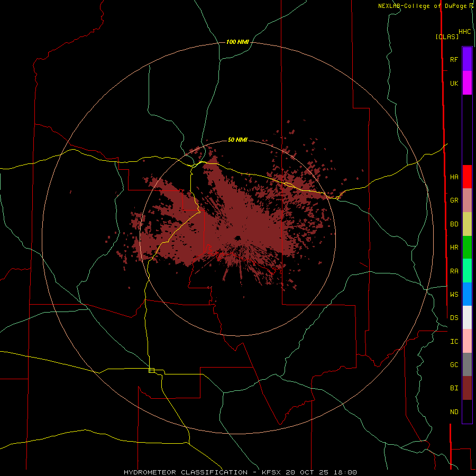The width and height of the screenshot is (476, 476).
Task: Click the BI legend label
Action: pos(454,388)
